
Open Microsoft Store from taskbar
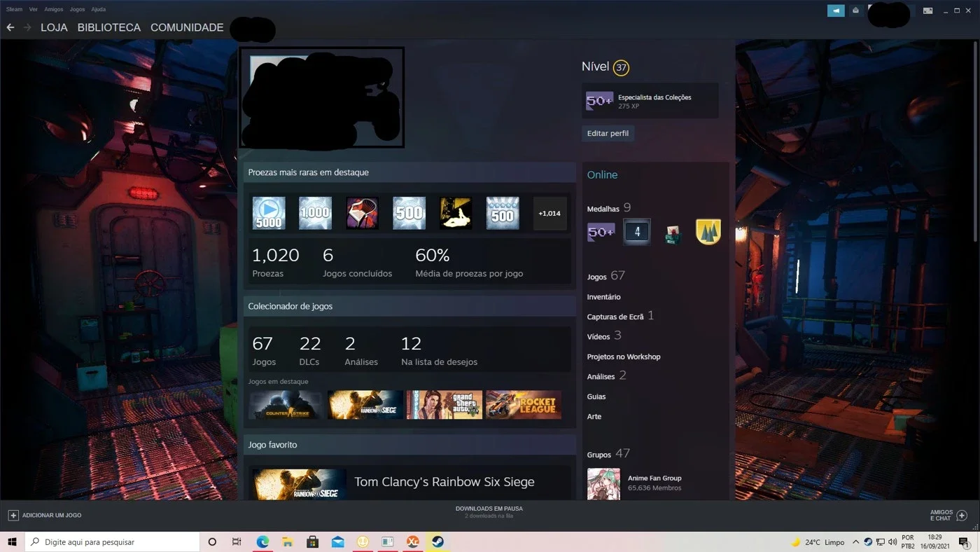point(312,541)
